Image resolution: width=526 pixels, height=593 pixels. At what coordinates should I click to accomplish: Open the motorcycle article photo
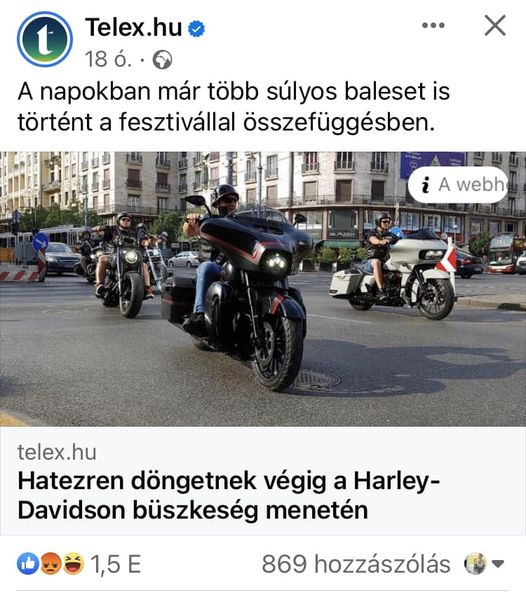coord(263,289)
